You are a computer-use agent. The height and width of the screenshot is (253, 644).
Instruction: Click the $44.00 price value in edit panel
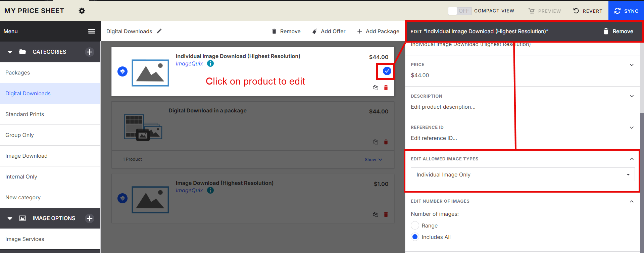(420, 75)
